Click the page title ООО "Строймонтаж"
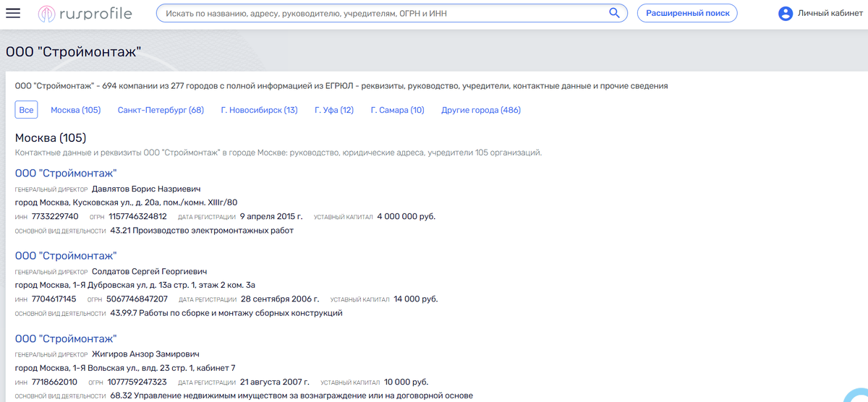 pyautogui.click(x=73, y=51)
